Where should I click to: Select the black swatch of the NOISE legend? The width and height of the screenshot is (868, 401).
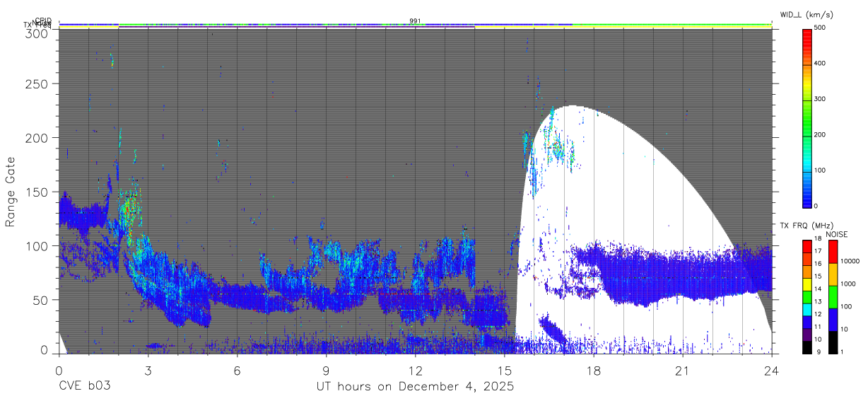coord(832,342)
